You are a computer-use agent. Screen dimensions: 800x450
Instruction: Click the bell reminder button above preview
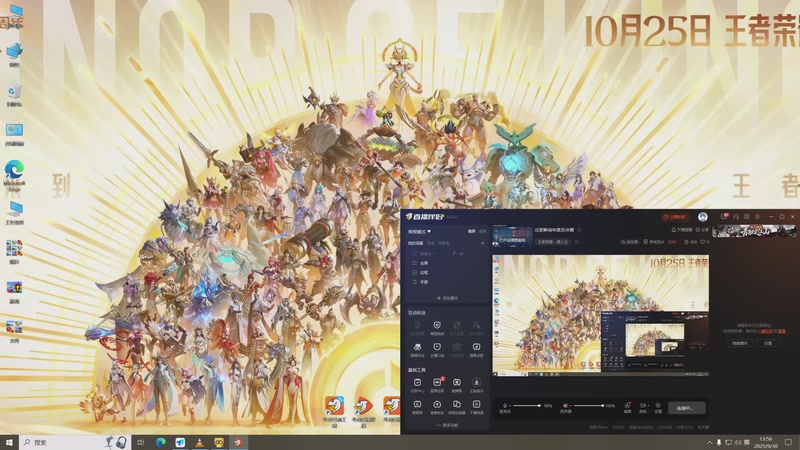pyautogui.click(x=681, y=230)
